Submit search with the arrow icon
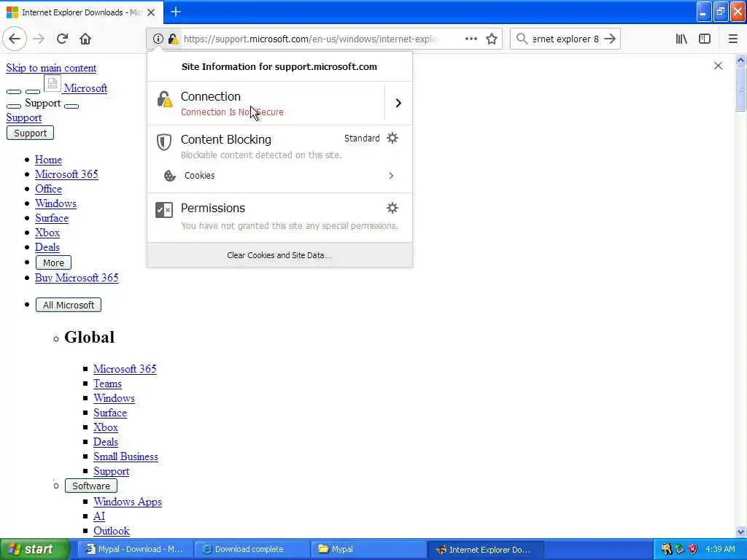 [610, 39]
